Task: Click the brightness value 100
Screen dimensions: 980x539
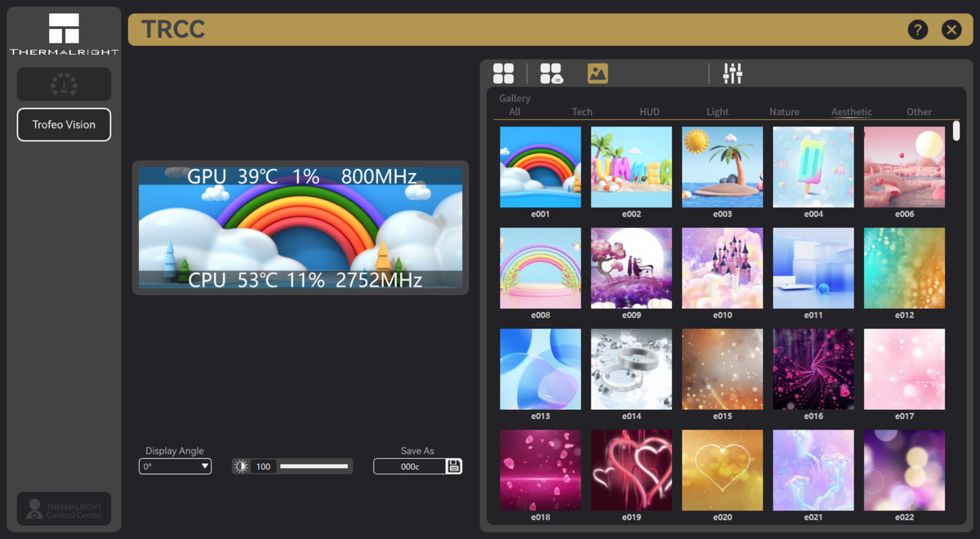Action: [x=263, y=466]
